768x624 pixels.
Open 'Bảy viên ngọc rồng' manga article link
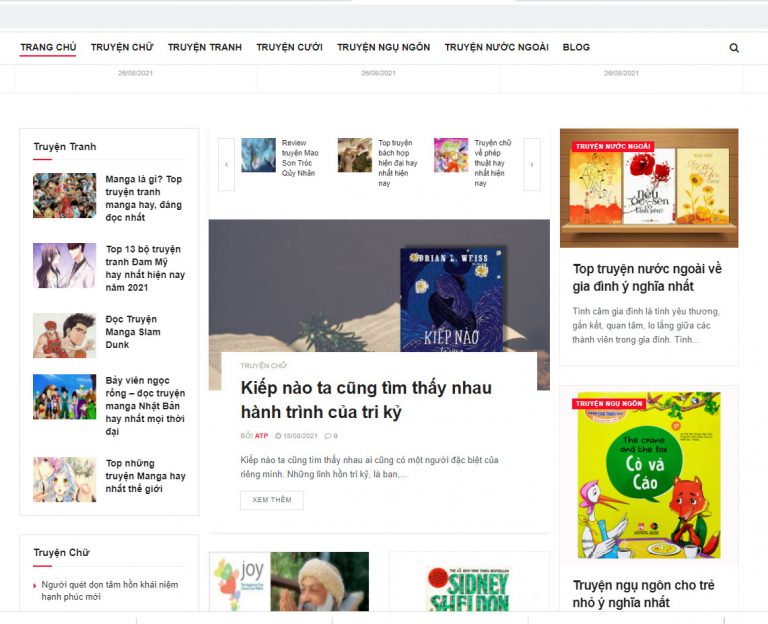145,406
